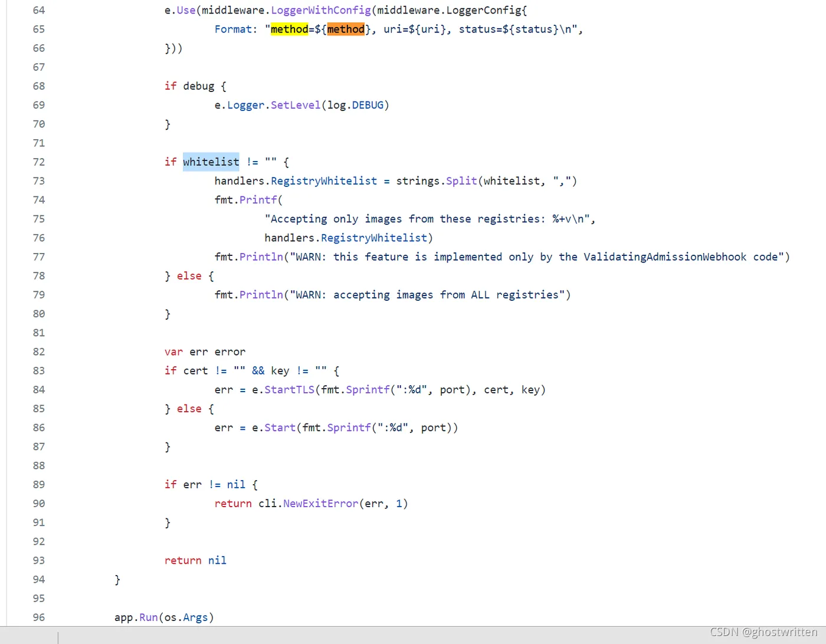The width and height of the screenshot is (826, 644).
Task: Click 'else' keyword on line 85
Action: point(189,409)
